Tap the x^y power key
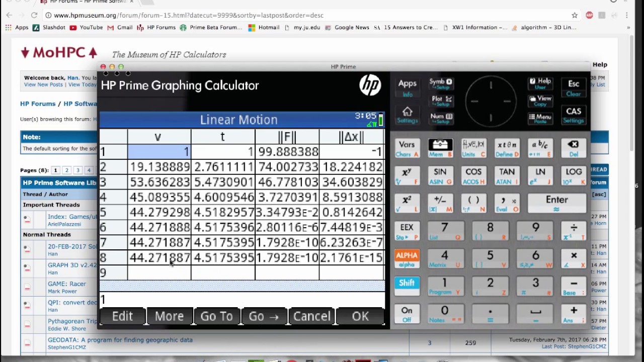The width and height of the screenshot is (644, 362). coord(407,176)
